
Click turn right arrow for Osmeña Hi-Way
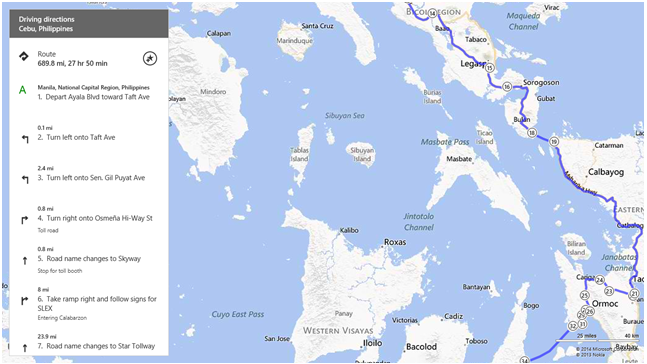tap(25, 220)
